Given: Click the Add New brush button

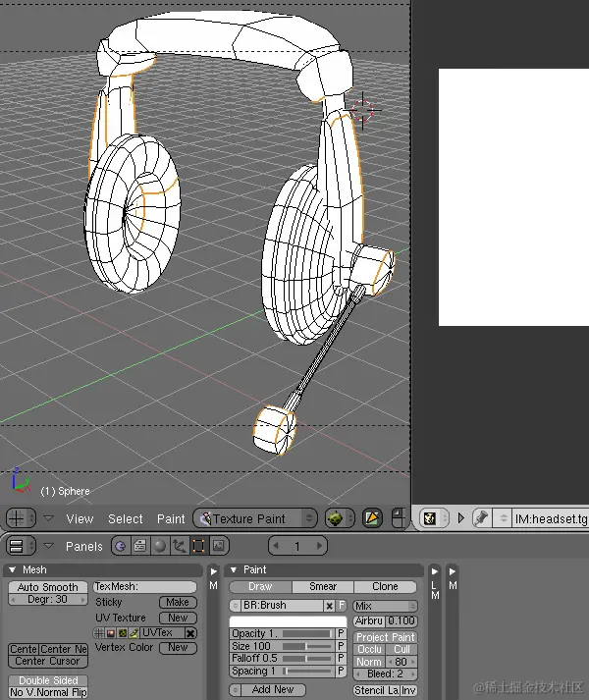Looking at the screenshot, I should pos(272,690).
